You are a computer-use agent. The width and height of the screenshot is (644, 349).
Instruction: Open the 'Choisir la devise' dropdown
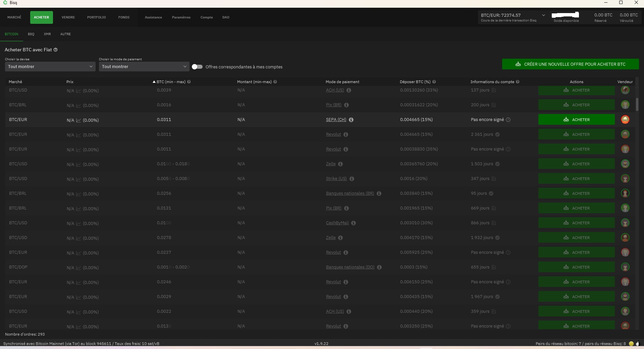point(50,67)
